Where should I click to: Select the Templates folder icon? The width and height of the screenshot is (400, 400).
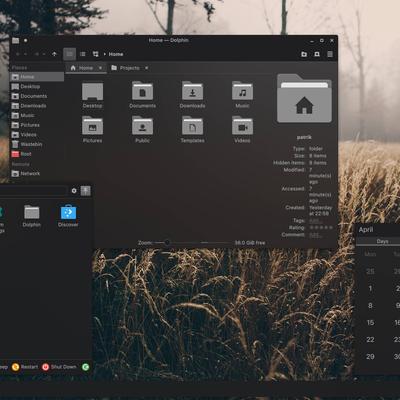pyautogui.click(x=192, y=126)
